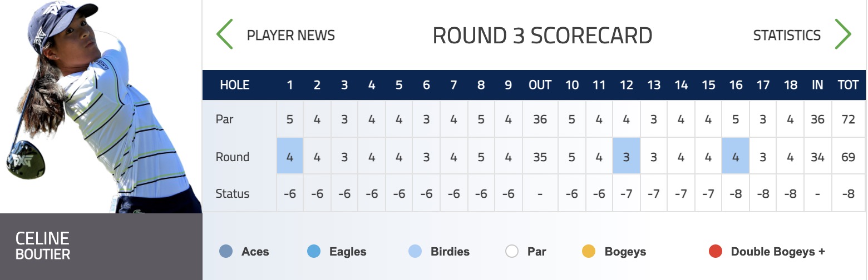This screenshot has height=280, width=868.
Task: Click the Aces legend color dot
Action: (x=226, y=252)
